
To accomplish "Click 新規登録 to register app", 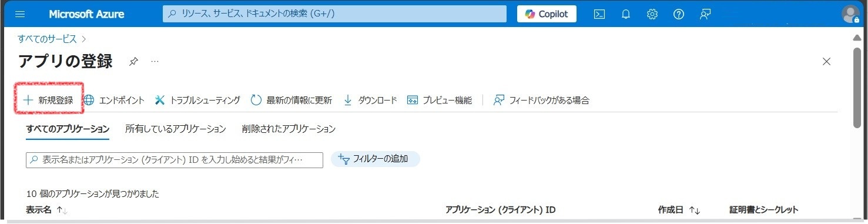I will (48, 100).
